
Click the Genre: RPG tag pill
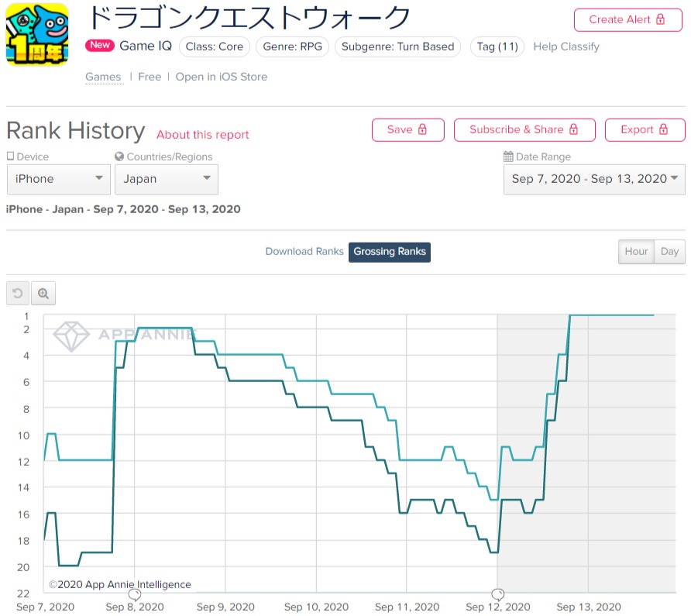coord(291,46)
